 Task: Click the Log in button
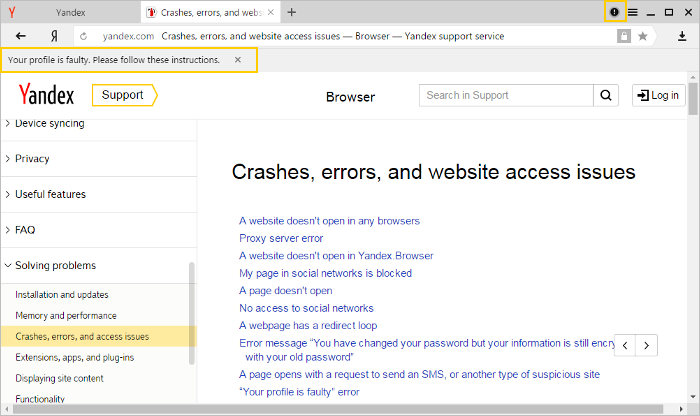tap(658, 95)
